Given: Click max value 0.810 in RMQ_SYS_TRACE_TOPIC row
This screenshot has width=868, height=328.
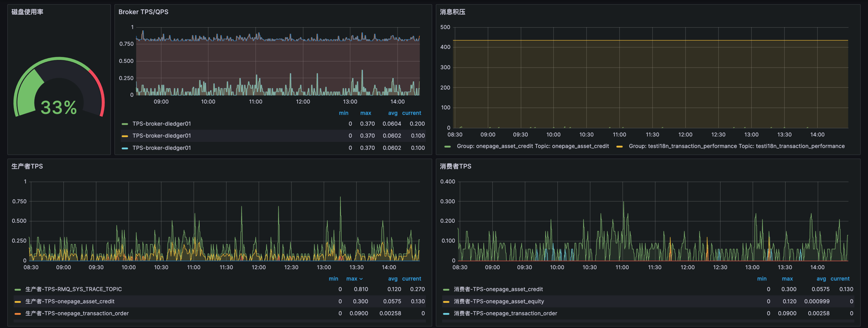Looking at the screenshot, I should (361, 289).
